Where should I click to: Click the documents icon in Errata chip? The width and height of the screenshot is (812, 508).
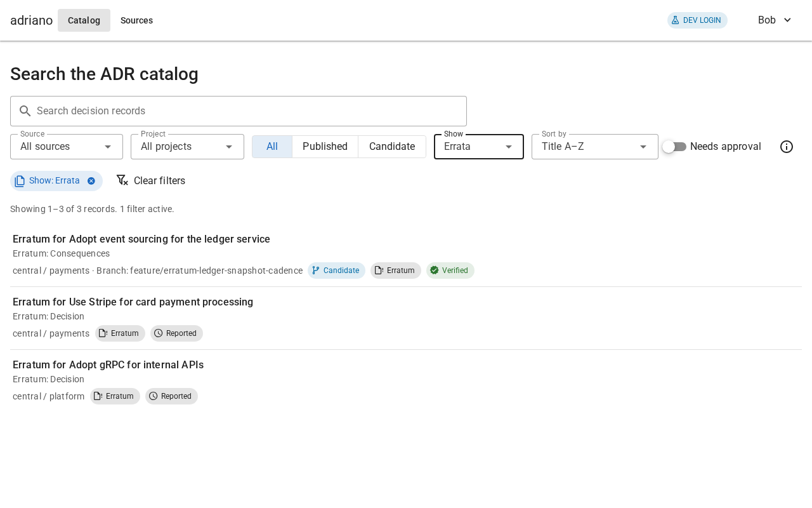click(x=20, y=181)
